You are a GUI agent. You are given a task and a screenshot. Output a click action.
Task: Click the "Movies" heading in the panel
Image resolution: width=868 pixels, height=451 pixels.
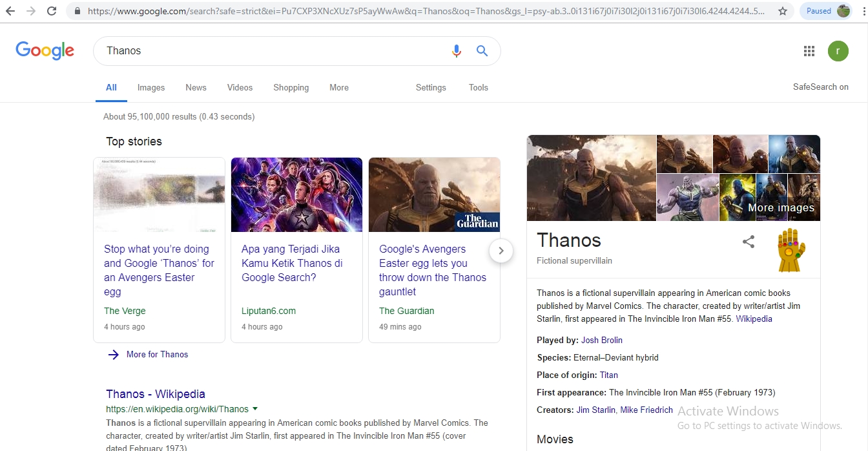pyautogui.click(x=555, y=439)
